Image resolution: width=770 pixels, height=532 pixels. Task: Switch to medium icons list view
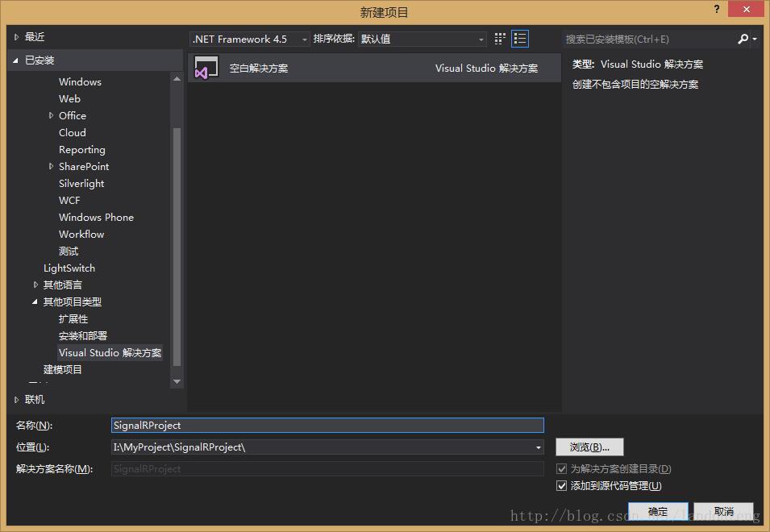click(x=520, y=39)
